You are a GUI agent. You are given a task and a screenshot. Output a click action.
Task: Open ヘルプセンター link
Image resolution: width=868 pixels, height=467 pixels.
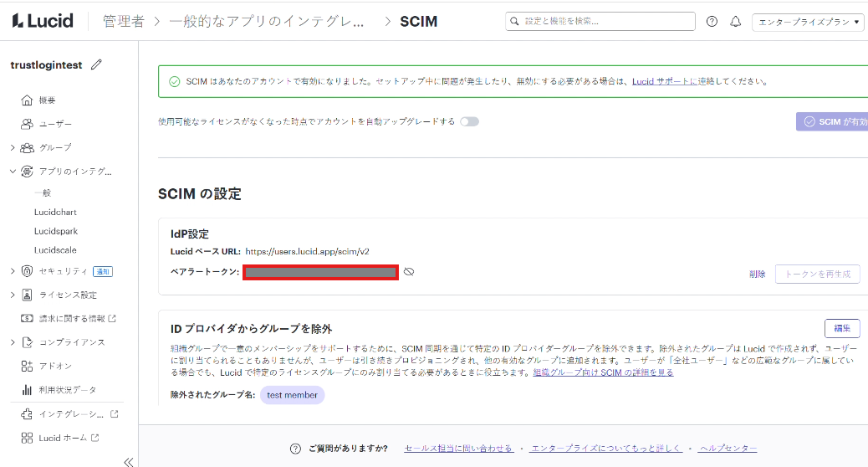pyautogui.click(x=728, y=448)
